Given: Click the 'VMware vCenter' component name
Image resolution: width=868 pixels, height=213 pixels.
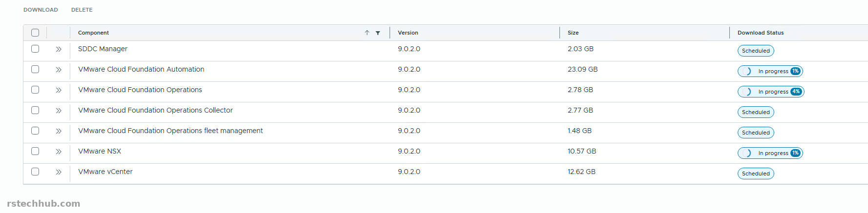Looking at the screenshot, I should 105,172.
